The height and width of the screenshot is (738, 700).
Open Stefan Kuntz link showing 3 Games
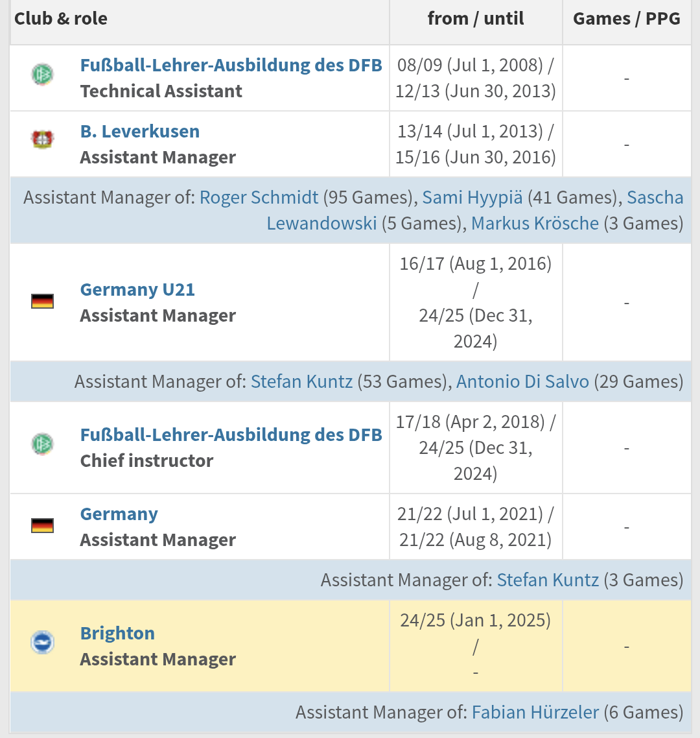click(x=548, y=580)
